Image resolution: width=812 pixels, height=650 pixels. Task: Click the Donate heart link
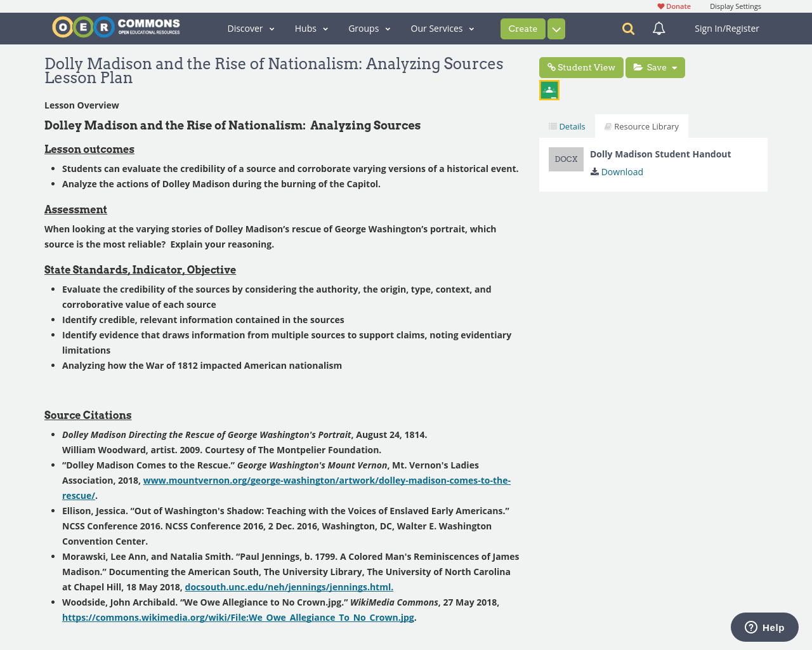coord(674,6)
